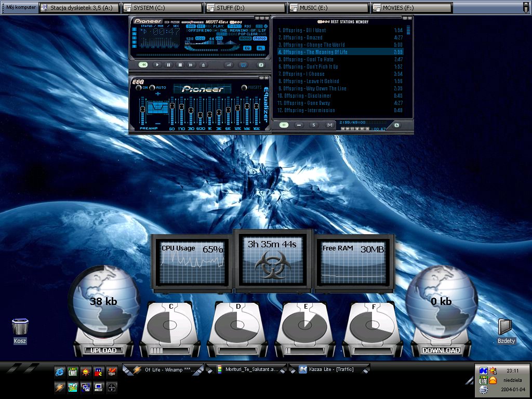Select 'Offspring - Gone Away' in playlist
The height and width of the screenshot is (399, 532).
[x=340, y=103]
